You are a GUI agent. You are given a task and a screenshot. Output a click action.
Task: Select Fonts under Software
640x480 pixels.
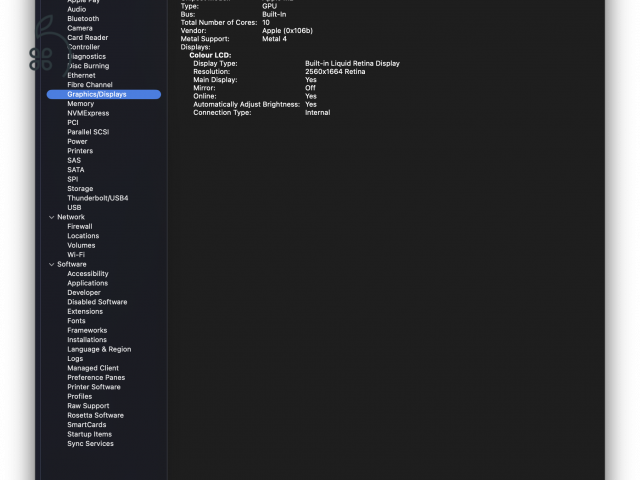pos(76,321)
